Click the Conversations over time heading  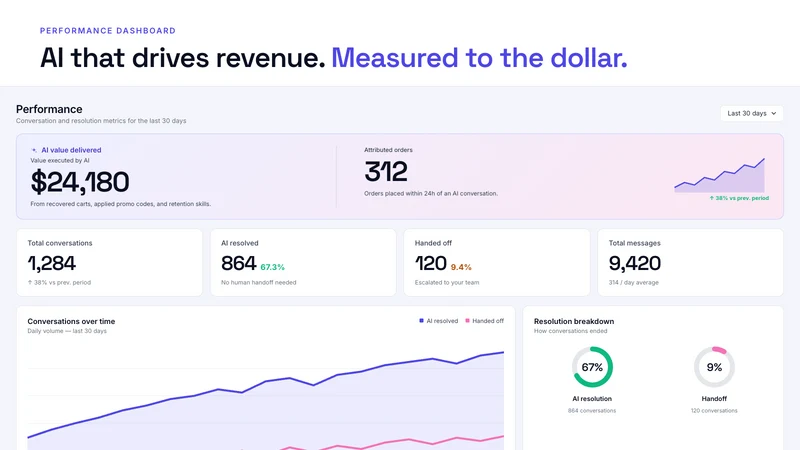71,321
